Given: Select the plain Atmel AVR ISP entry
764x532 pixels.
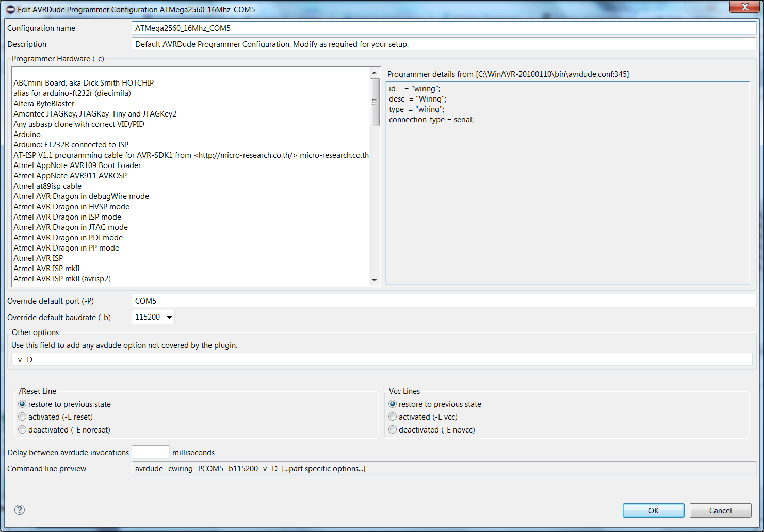Looking at the screenshot, I should pos(38,258).
